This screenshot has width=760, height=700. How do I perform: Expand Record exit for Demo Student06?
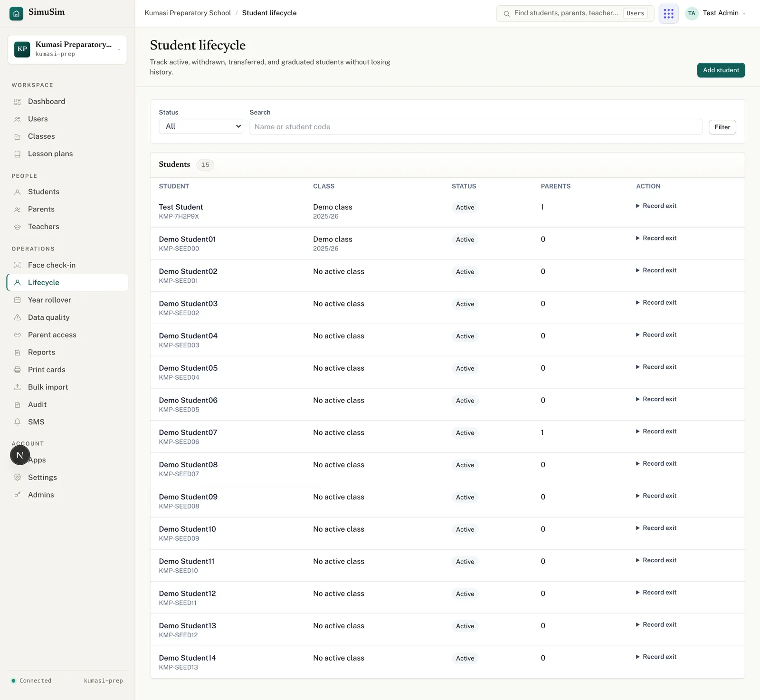(656, 399)
